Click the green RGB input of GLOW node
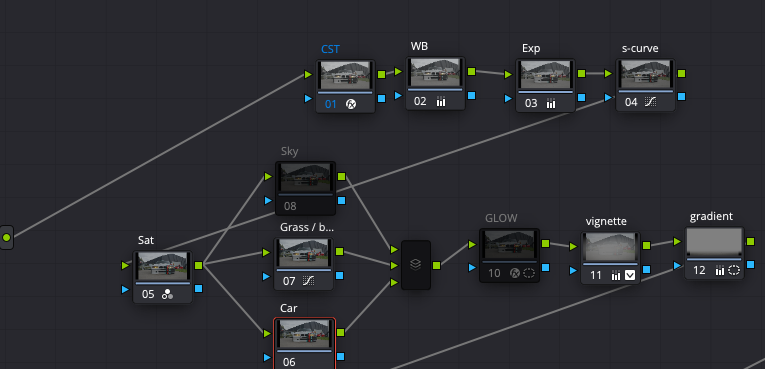765x369 pixels. tap(472, 244)
